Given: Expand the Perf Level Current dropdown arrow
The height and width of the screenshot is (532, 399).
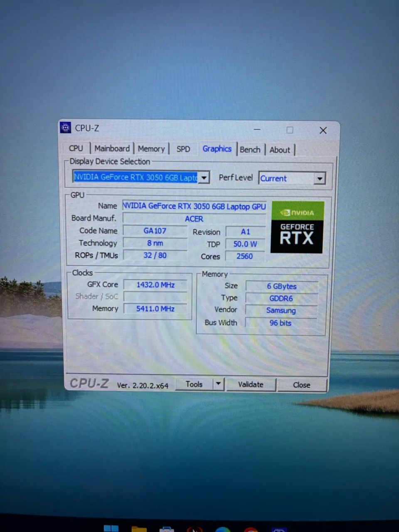Looking at the screenshot, I should 319,179.
